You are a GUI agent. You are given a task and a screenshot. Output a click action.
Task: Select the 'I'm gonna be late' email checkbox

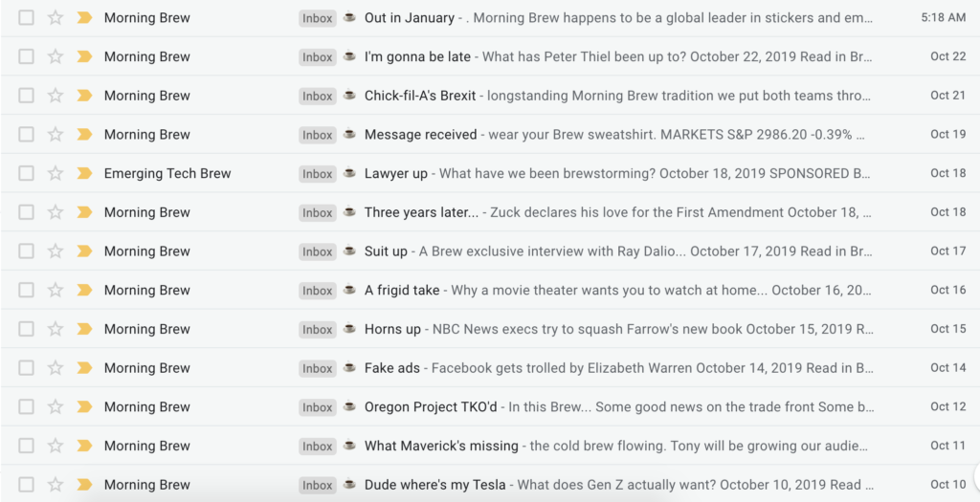(26, 56)
